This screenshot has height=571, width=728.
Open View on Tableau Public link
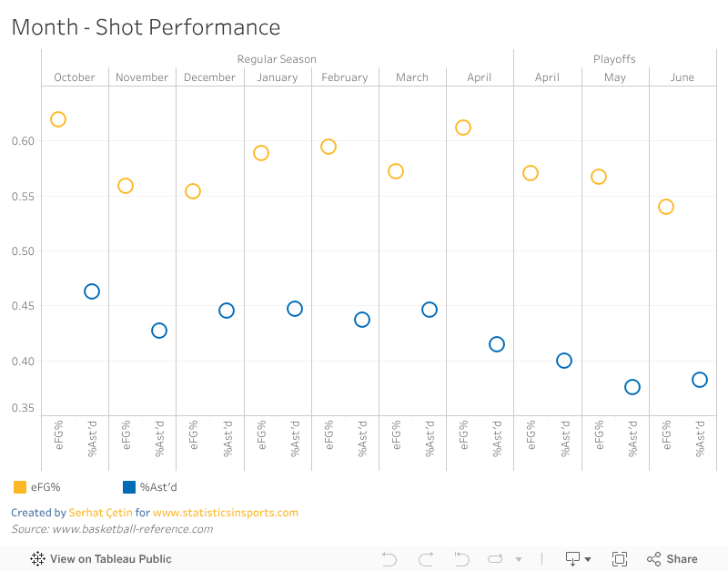coord(110,559)
